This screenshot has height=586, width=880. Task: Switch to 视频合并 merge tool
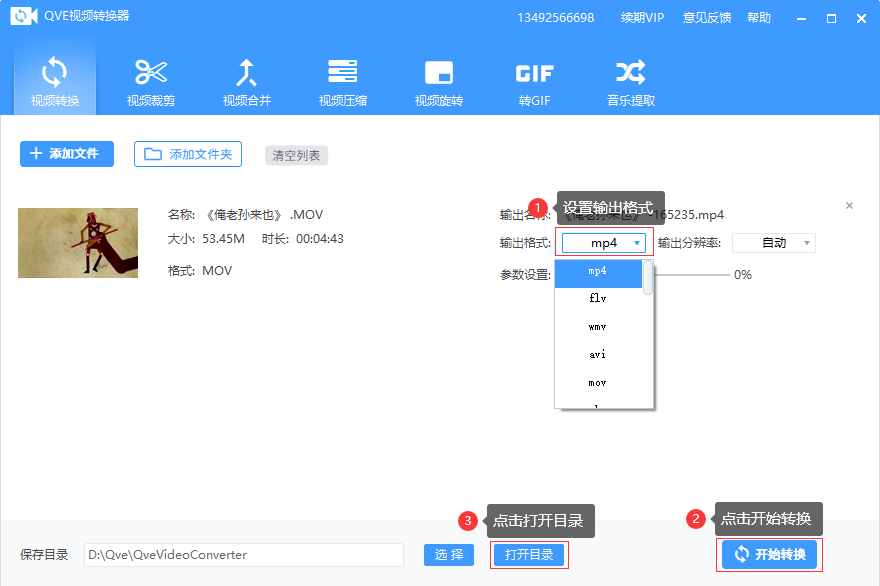pos(247,81)
